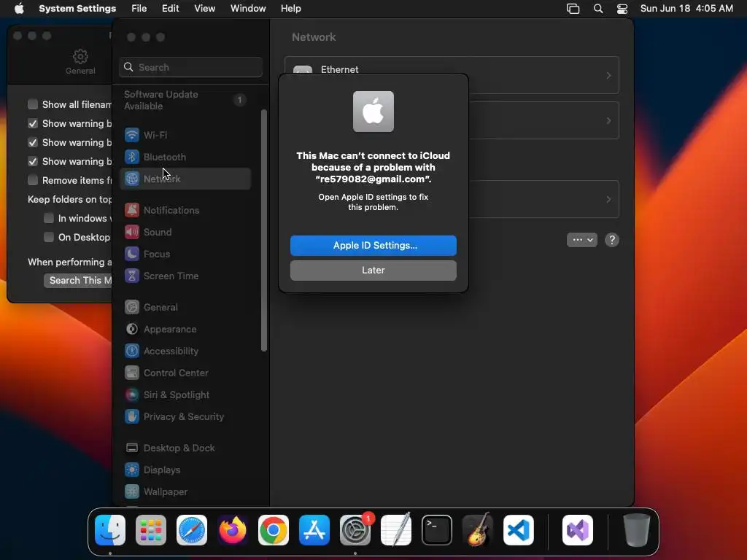Launch Visual Studio Code from the Dock
The height and width of the screenshot is (560, 747).
(519, 530)
